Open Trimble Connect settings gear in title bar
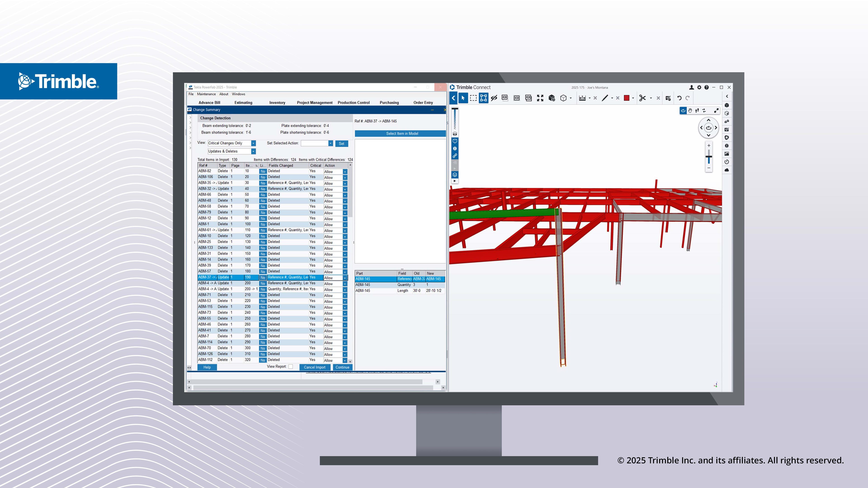 tap(699, 87)
